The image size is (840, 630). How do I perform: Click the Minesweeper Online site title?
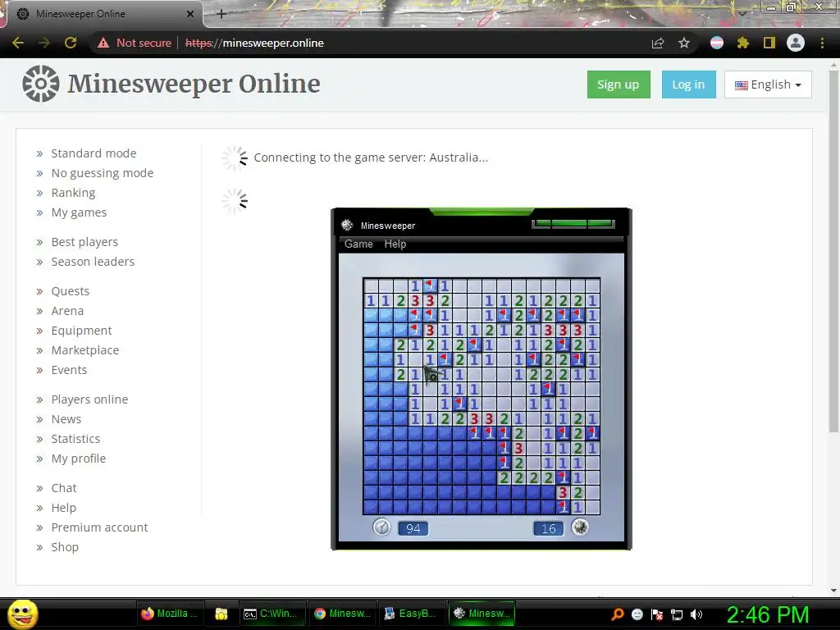[194, 84]
